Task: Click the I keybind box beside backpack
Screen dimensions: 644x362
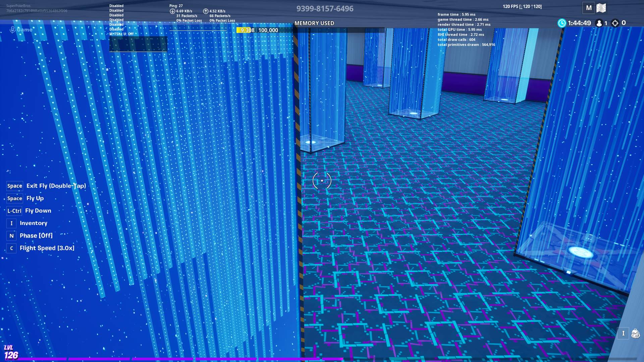Action: coord(623,333)
